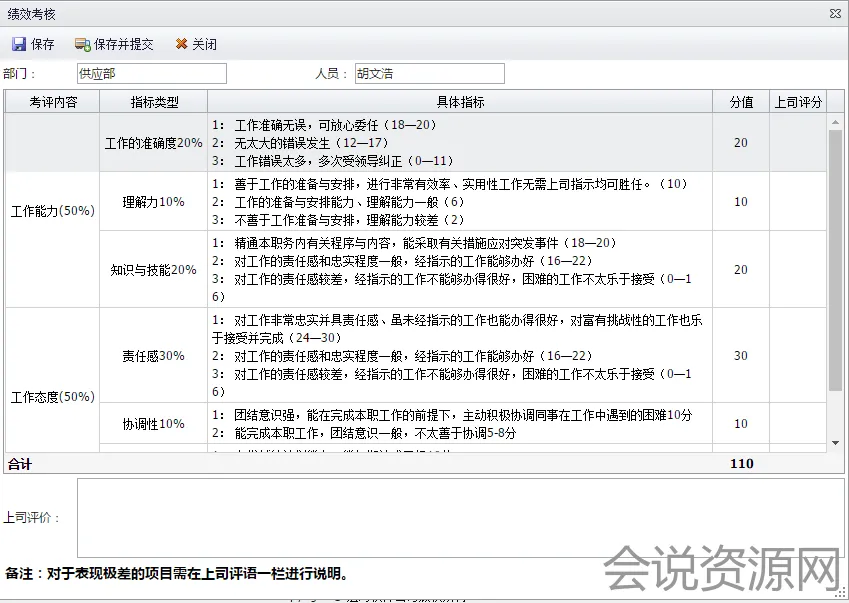
Task: Click the table vertical scrollbar thumb
Action: tap(836, 260)
